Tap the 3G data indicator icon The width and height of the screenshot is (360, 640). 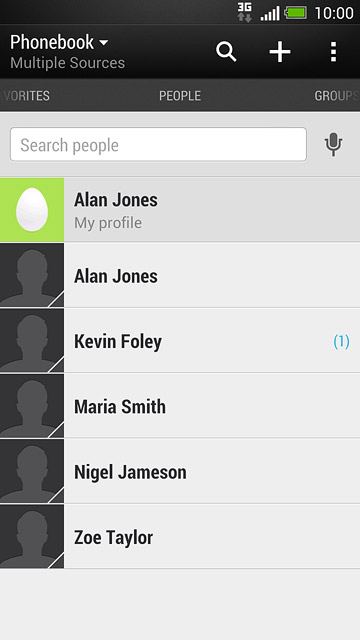[x=244, y=12]
